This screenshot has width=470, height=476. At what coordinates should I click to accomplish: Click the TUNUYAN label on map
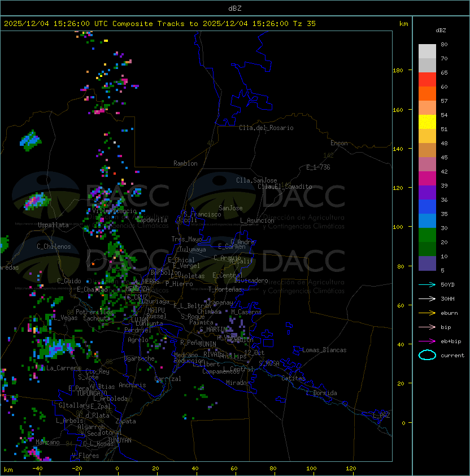click(x=120, y=440)
